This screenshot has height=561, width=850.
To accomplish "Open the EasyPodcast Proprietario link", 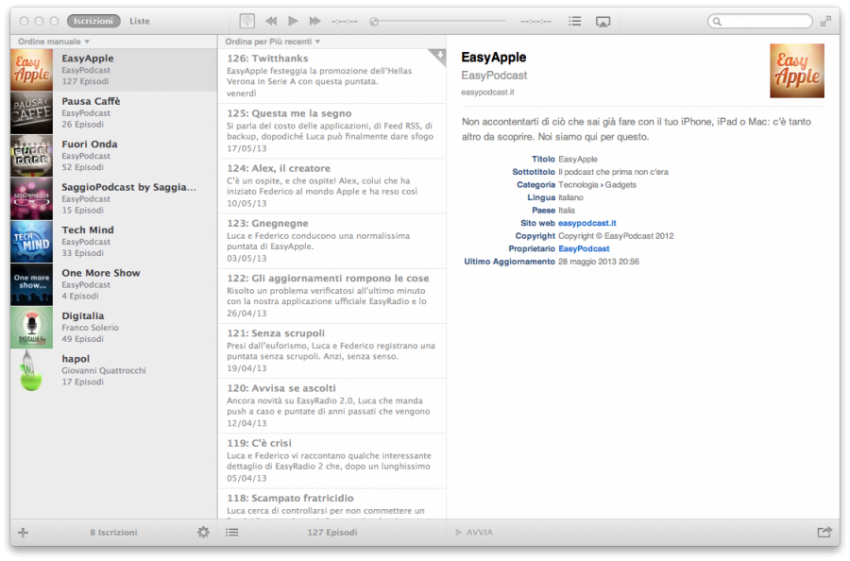I will (584, 248).
